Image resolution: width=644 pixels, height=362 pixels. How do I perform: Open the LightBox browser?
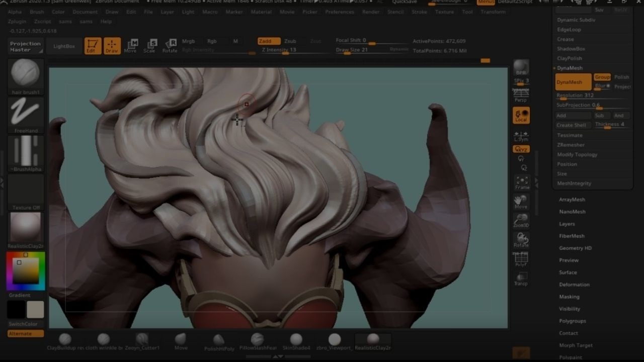(x=64, y=46)
